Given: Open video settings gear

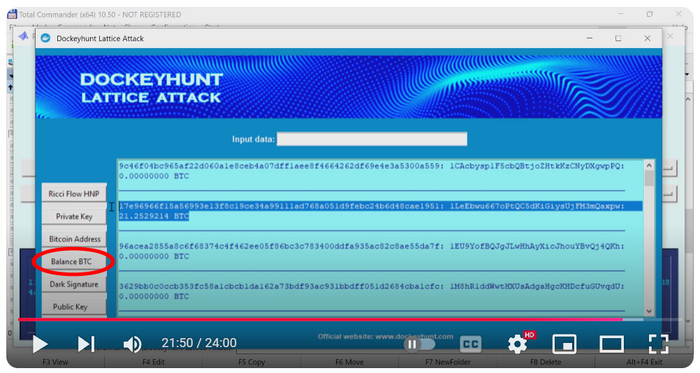Looking at the screenshot, I should pos(517,344).
